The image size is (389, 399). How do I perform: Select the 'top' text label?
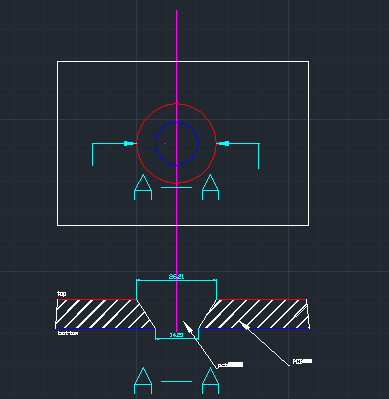click(62, 294)
